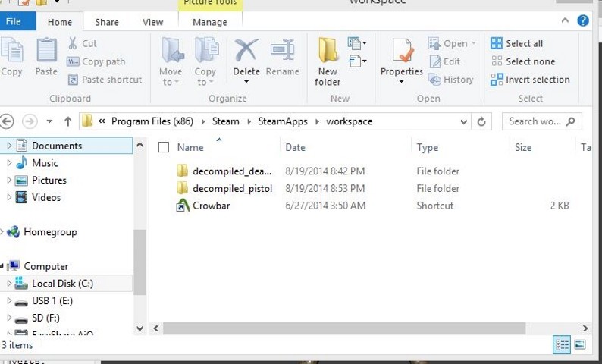Refresh the current folder view

click(x=481, y=122)
